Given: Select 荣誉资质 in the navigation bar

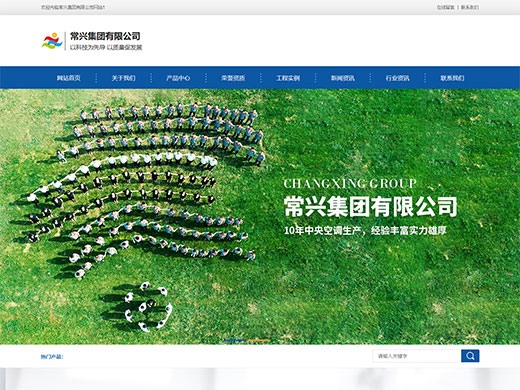Looking at the screenshot, I should [x=233, y=78].
